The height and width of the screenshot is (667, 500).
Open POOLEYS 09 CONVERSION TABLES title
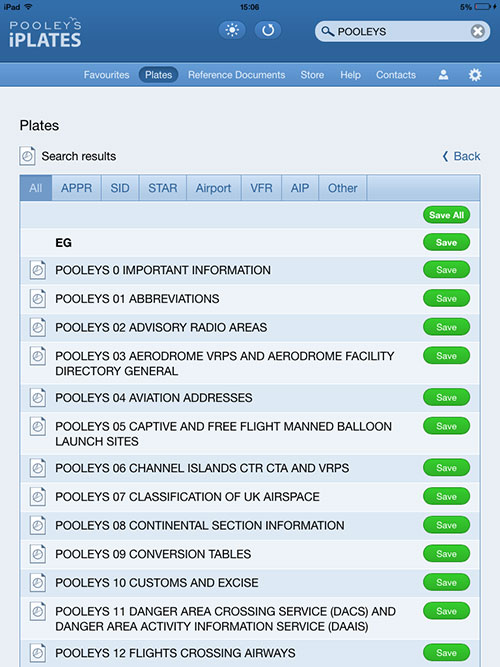[153, 554]
